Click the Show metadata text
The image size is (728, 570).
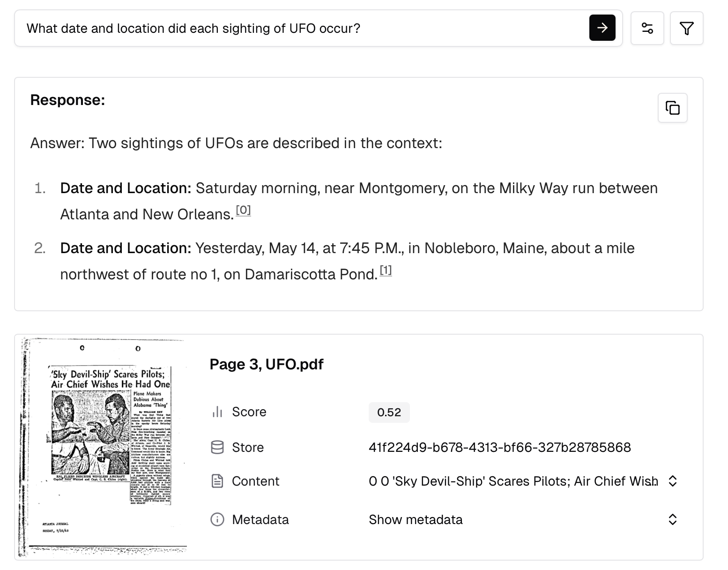coord(416,519)
